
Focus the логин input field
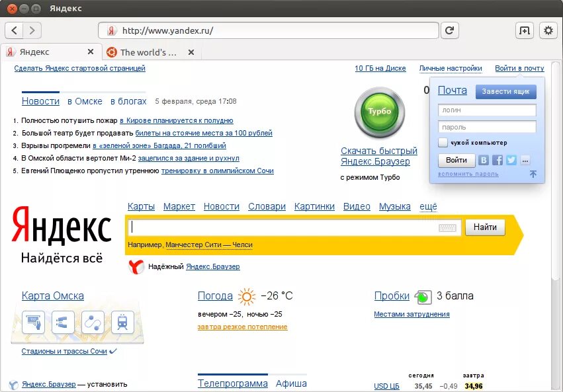(x=487, y=110)
